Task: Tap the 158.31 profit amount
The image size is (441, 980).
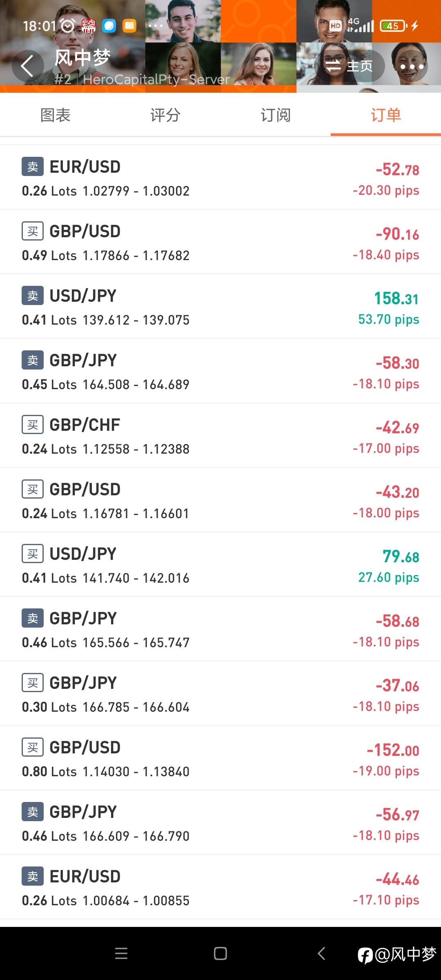Action: click(x=396, y=298)
